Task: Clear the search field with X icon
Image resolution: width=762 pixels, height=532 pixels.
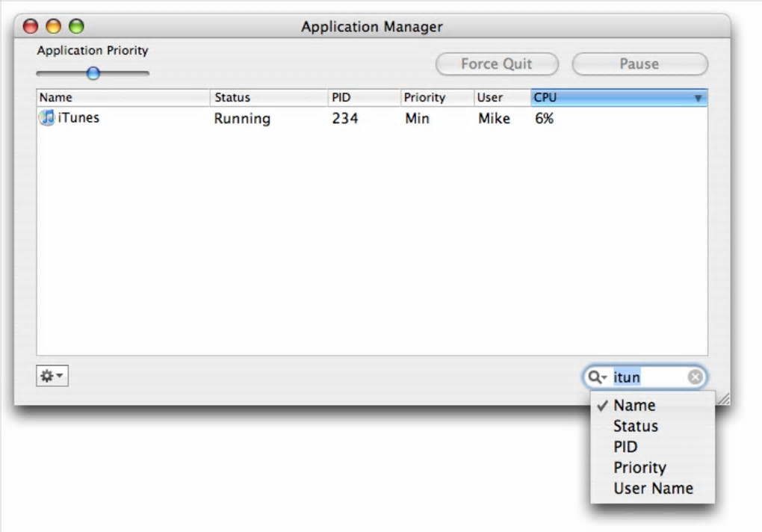Action: click(696, 377)
